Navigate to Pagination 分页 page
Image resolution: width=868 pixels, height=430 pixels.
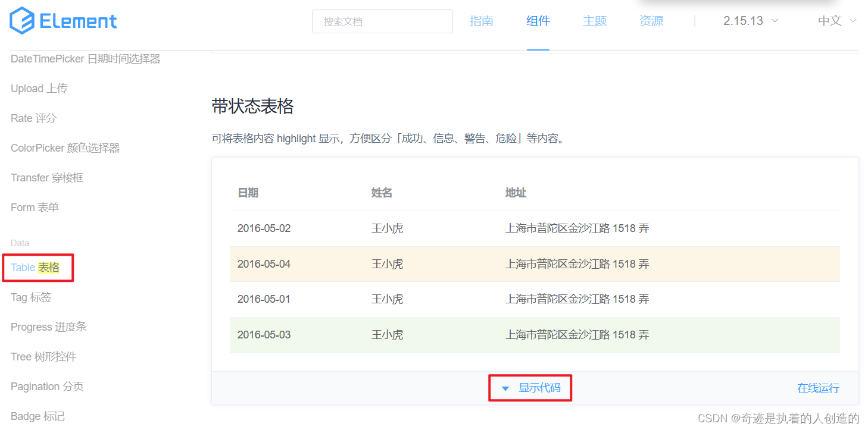click(x=47, y=387)
